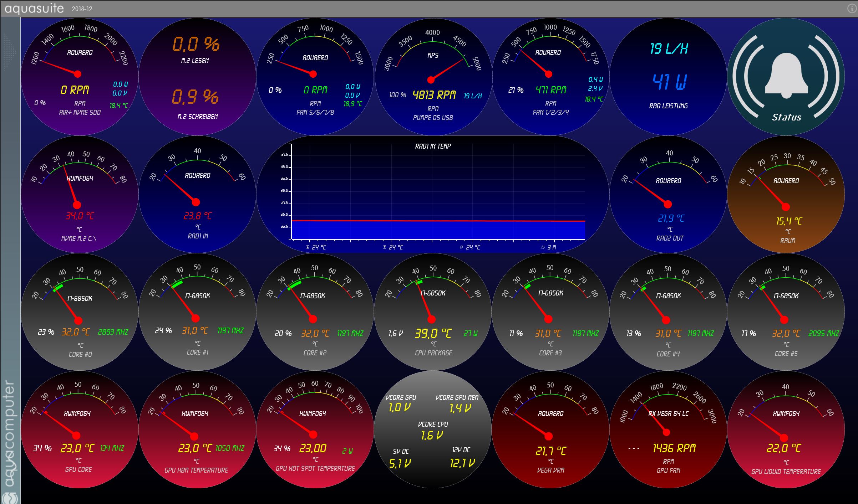Click the info icon in title bar

852,8
